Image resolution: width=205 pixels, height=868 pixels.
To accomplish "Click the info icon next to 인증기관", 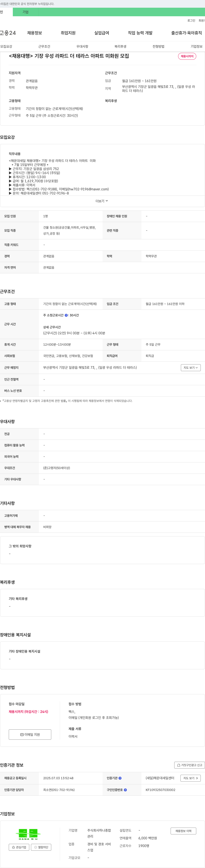I will pyautogui.click(x=120, y=778).
